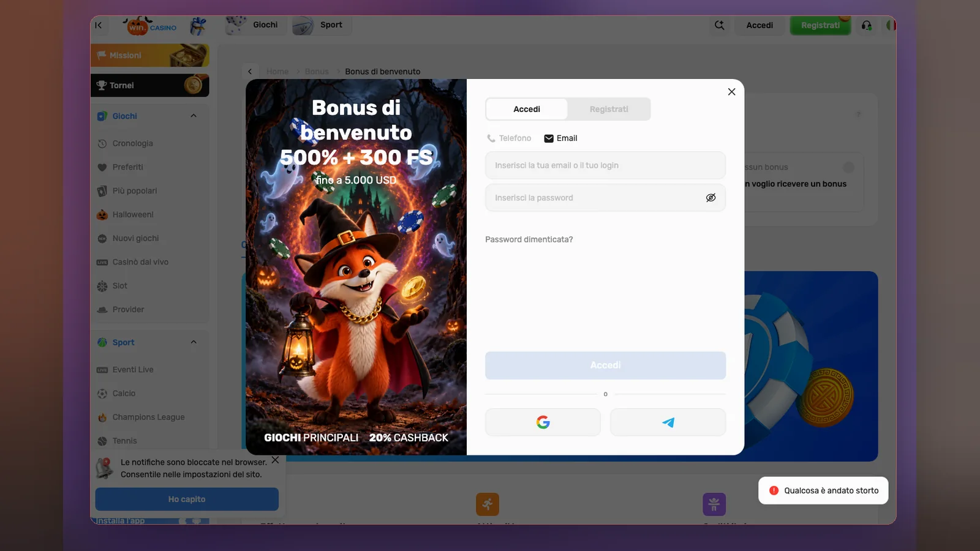Change language via Italian flag icon
The width and height of the screenshot is (980, 551).
[x=890, y=25]
